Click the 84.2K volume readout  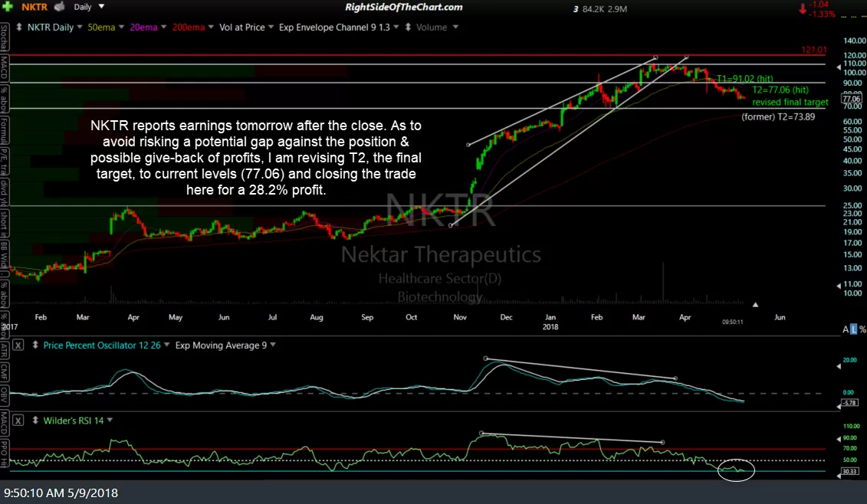click(593, 9)
